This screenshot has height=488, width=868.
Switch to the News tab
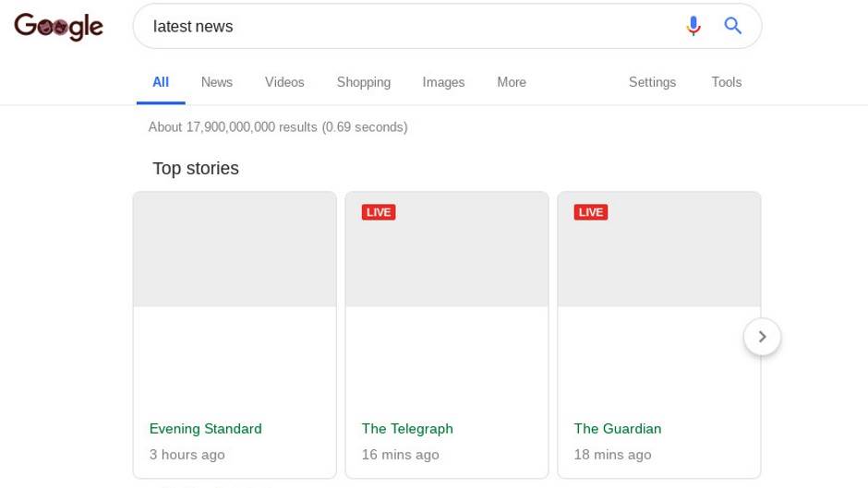(x=217, y=82)
